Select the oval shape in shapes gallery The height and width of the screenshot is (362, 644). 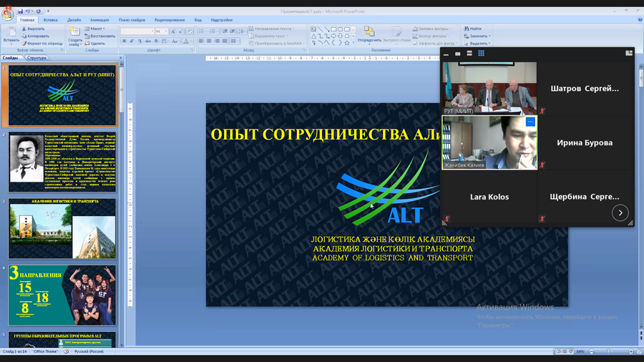pyautogui.click(x=341, y=29)
